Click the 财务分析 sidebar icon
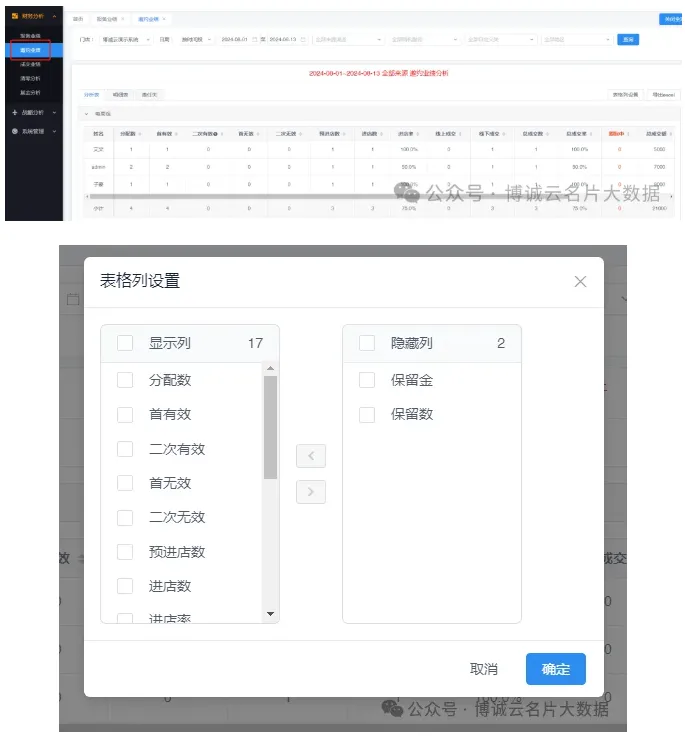Screen dimensions: 685x736 pyautogui.click(x=15, y=16)
